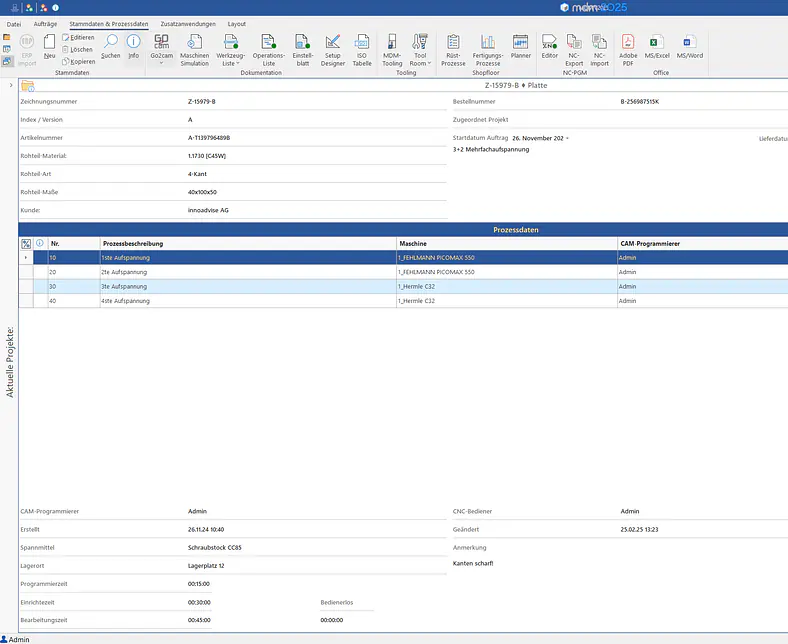
Task: Open the Datei menu
Action: (x=14, y=23)
